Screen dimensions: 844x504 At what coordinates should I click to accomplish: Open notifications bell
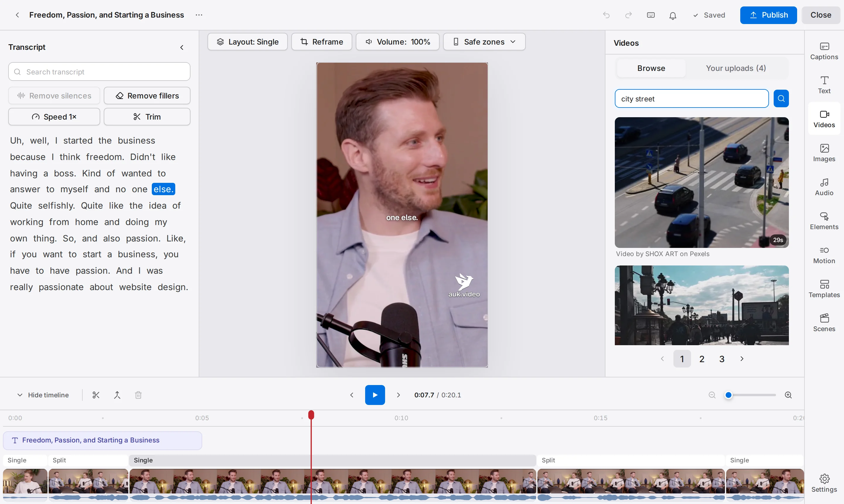point(673,15)
